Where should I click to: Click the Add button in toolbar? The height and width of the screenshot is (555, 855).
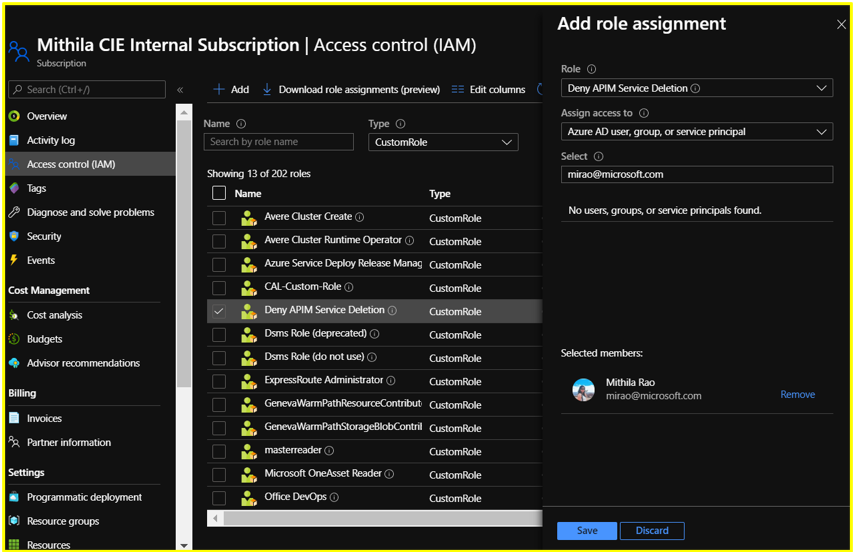point(231,89)
